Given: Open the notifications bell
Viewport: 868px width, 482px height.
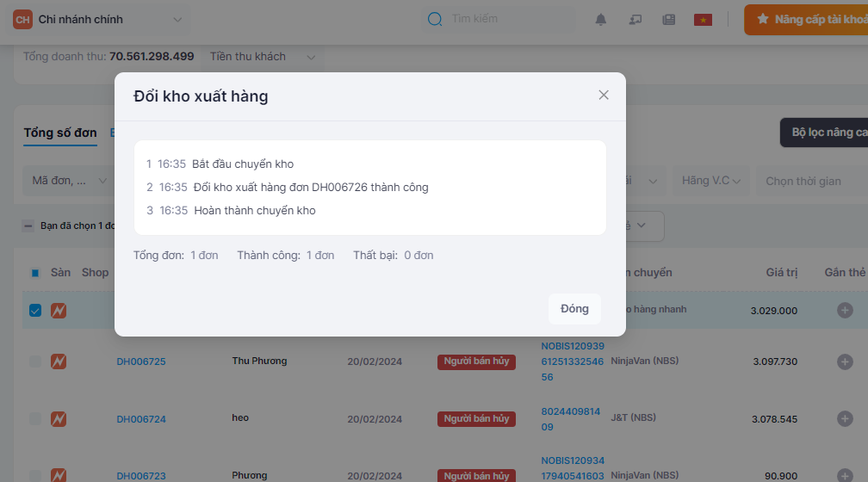Looking at the screenshot, I should click(x=601, y=19).
